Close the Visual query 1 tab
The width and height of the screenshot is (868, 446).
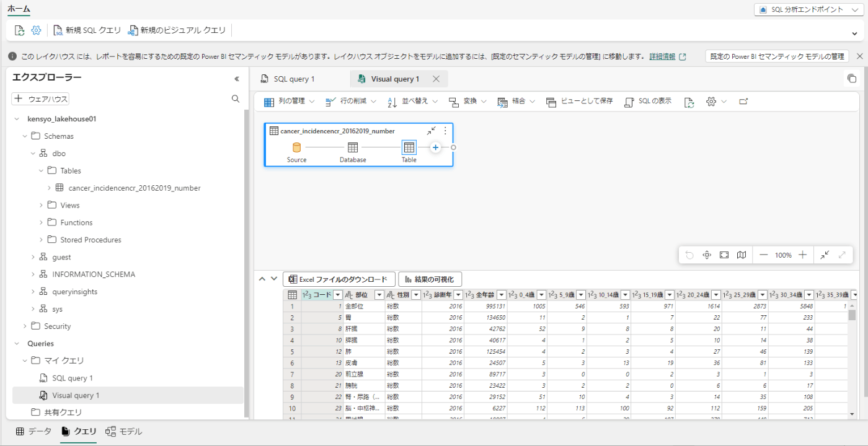[436, 79]
